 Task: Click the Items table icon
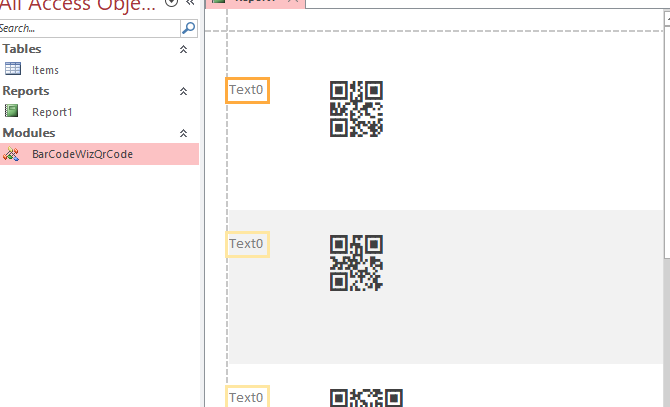13,69
